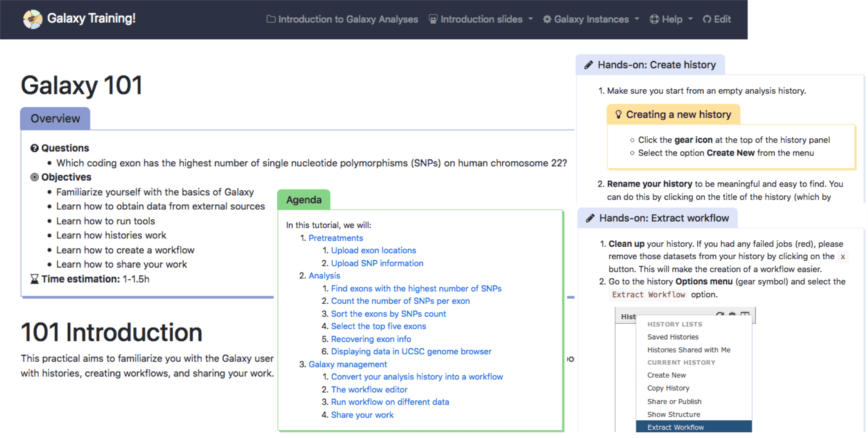Go to The workflow editor agenda link
This screenshot has height=438, width=868.
click(369, 389)
